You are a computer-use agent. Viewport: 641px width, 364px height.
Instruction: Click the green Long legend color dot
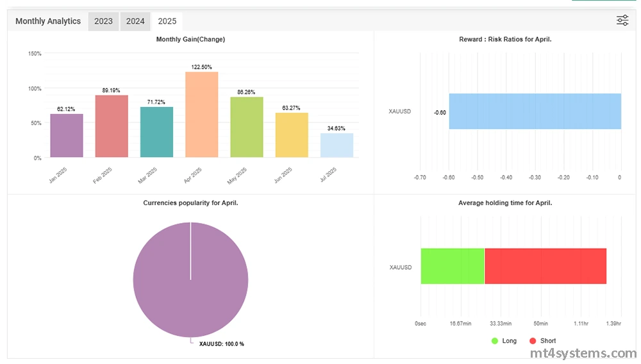495,341
